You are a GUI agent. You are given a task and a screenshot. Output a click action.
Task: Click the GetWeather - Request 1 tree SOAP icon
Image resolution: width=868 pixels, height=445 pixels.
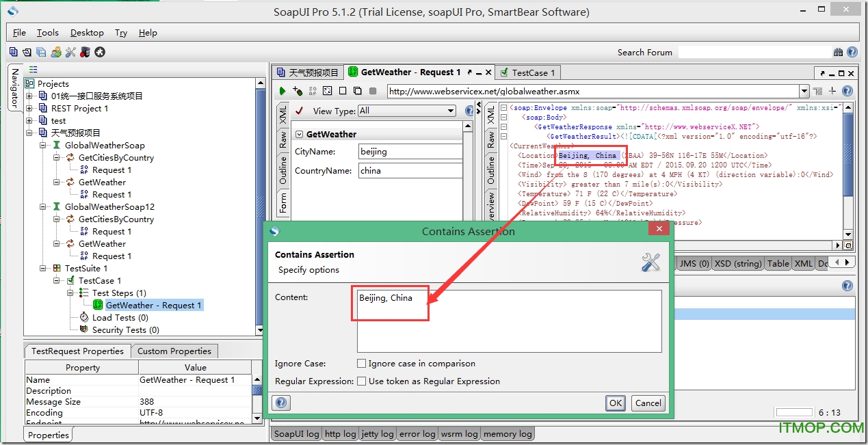(98, 305)
